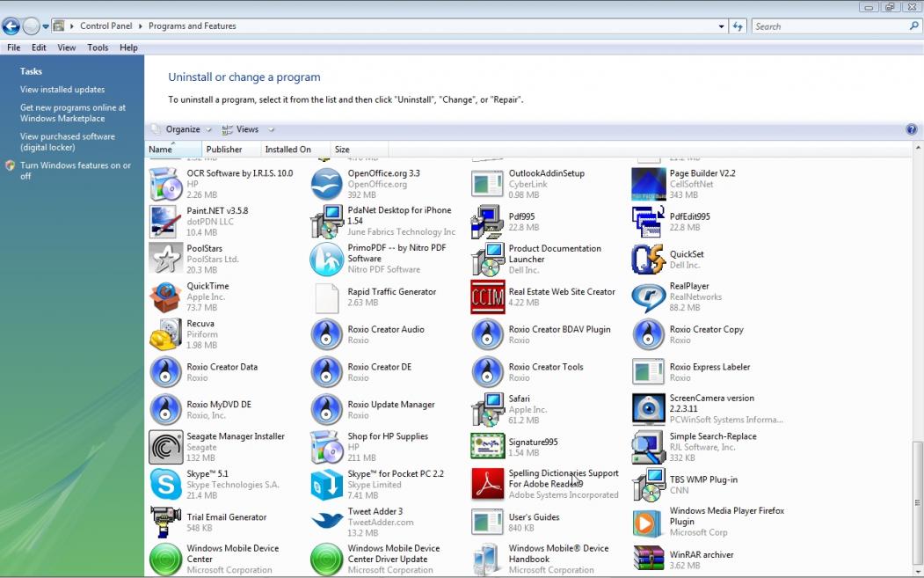The width and height of the screenshot is (924, 578).
Task: Open the help question mark icon
Action: click(911, 129)
